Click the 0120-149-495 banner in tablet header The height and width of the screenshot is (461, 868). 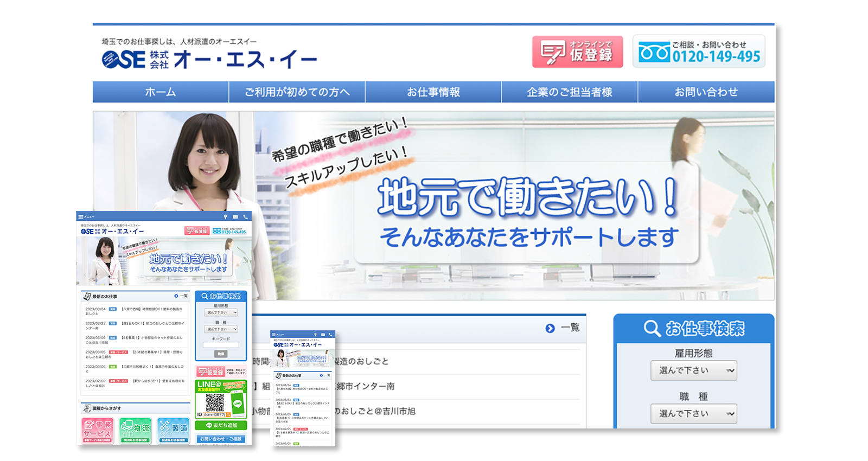pos(229,230)
